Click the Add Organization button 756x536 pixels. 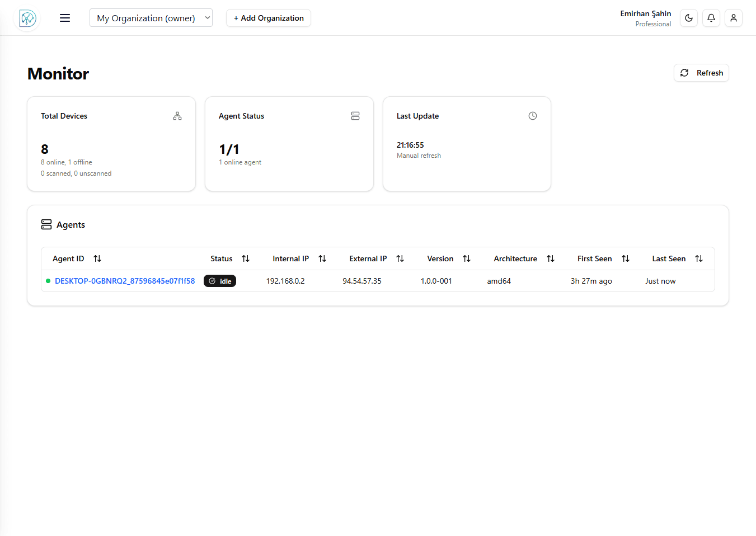269,18
